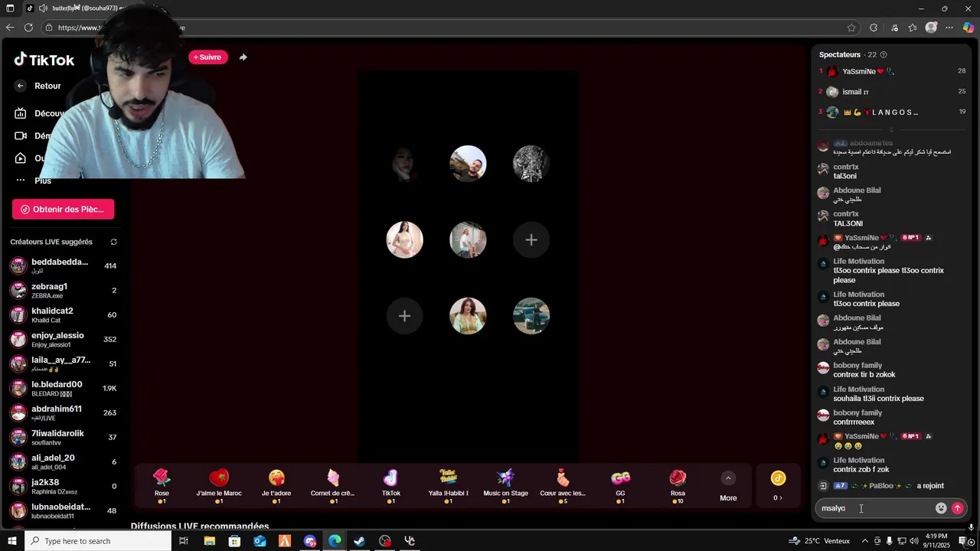Image resolution: width=980 pixels, height=551 pixels.
Task: Click top viewer YaSsmiNe in ranking
Action: [892, 71]
